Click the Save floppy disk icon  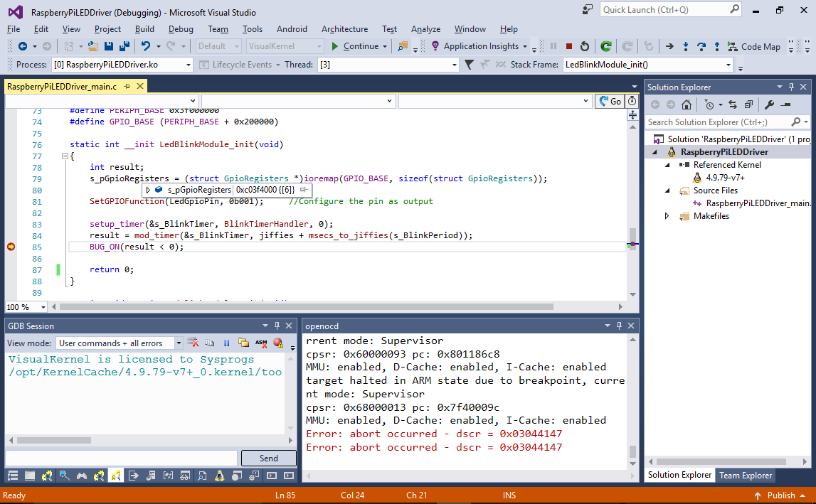click(109, 46)
